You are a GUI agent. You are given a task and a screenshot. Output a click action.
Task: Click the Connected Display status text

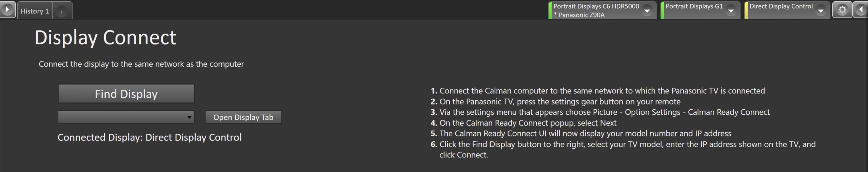click(x=150, y=137)
